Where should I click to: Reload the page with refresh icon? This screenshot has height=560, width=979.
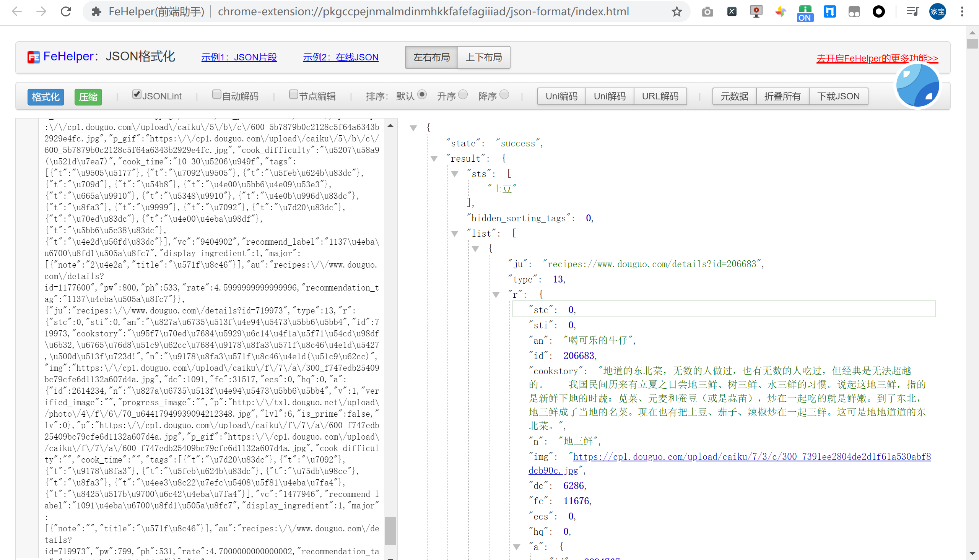pyautogui.click(x=66, y=11)
